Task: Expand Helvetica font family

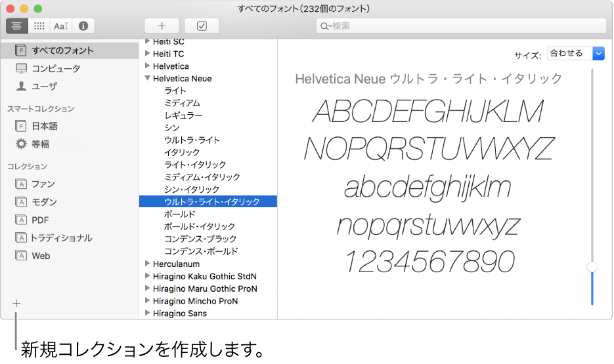Action: tap(148, 66)
